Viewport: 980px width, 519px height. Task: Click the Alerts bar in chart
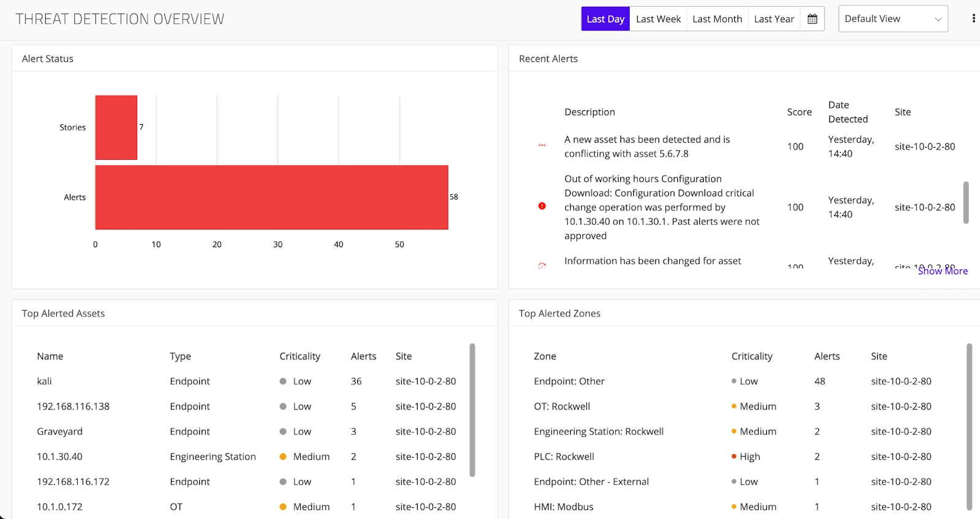point(271,197)
